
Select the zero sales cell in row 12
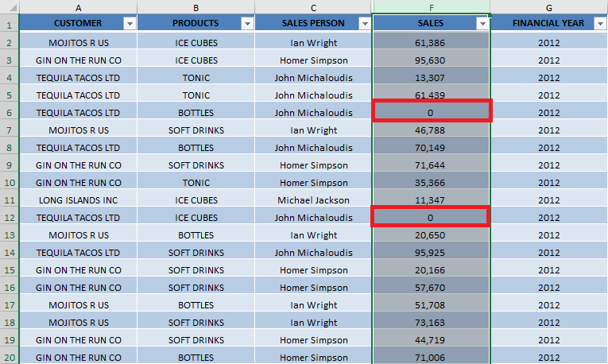point(432,217)
